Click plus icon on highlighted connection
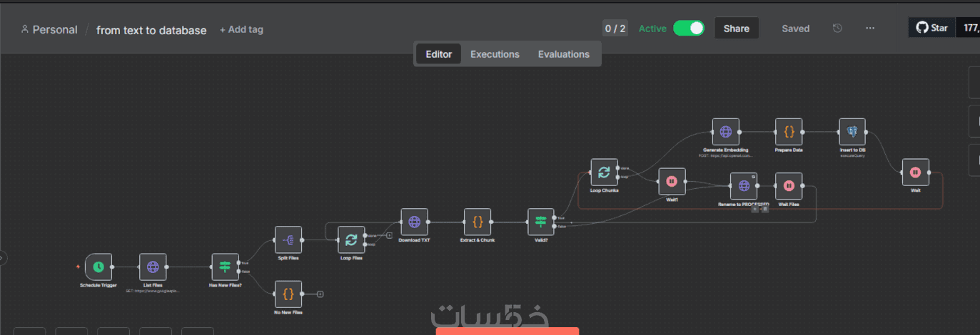Image resolution: width=980 pixels, height=335 pixels. [754, 209]
